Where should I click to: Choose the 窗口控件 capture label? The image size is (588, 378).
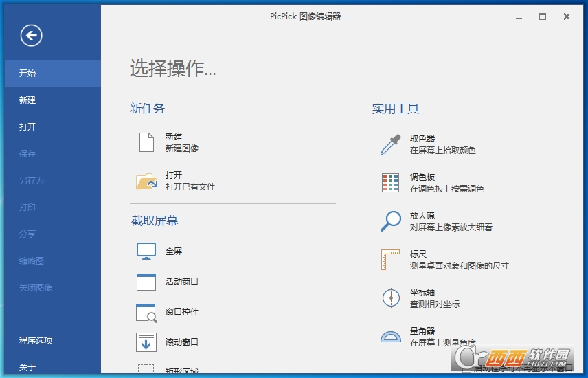182,312
